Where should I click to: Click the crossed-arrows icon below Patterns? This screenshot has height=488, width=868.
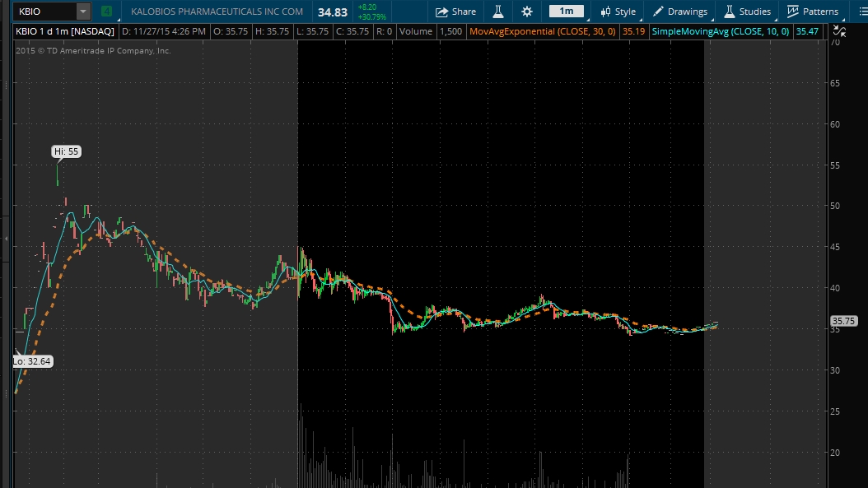tap(840, 31)
